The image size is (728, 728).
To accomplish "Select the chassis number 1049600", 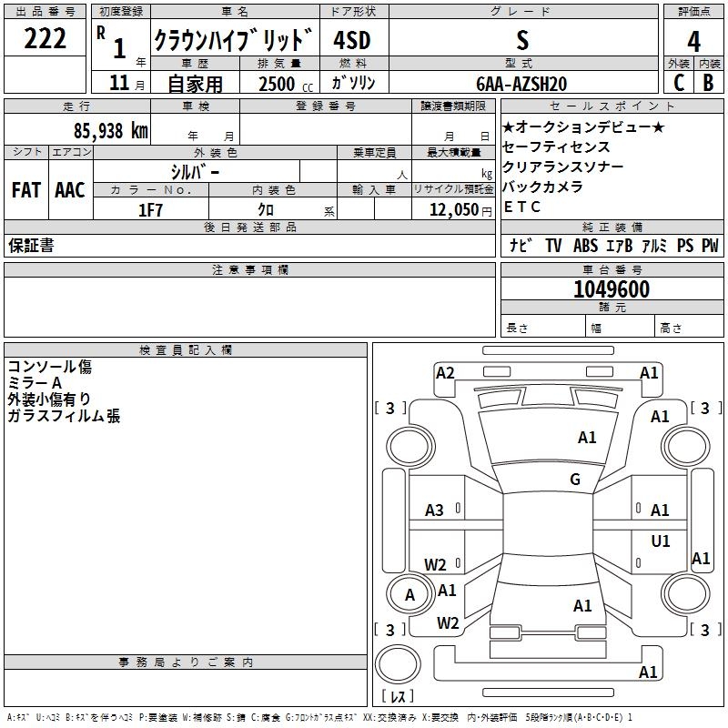I will click(x=611, y=289).
